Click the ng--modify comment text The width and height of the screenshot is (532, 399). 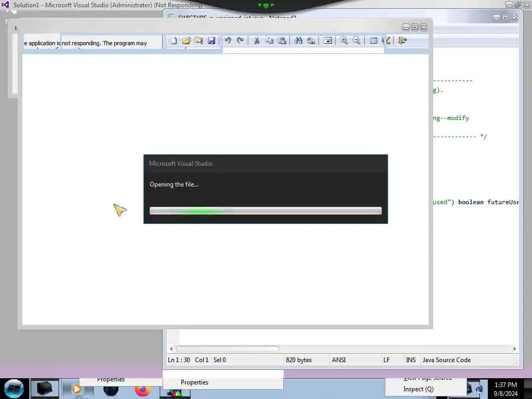pos(451,118)
